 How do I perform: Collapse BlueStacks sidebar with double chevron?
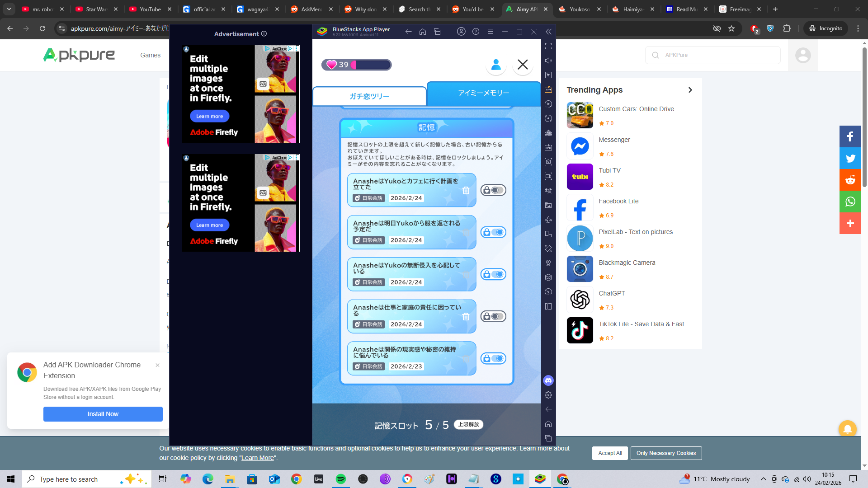[x=548, y=32]
